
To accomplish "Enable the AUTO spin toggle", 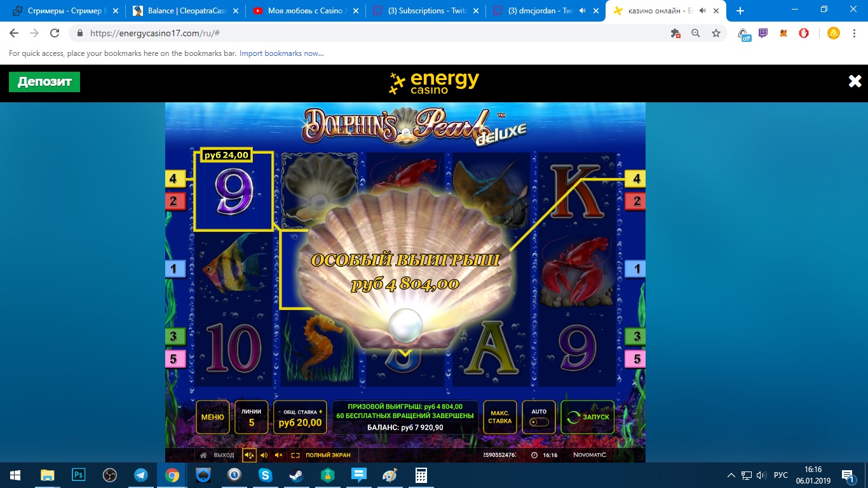I will point(538,421).
